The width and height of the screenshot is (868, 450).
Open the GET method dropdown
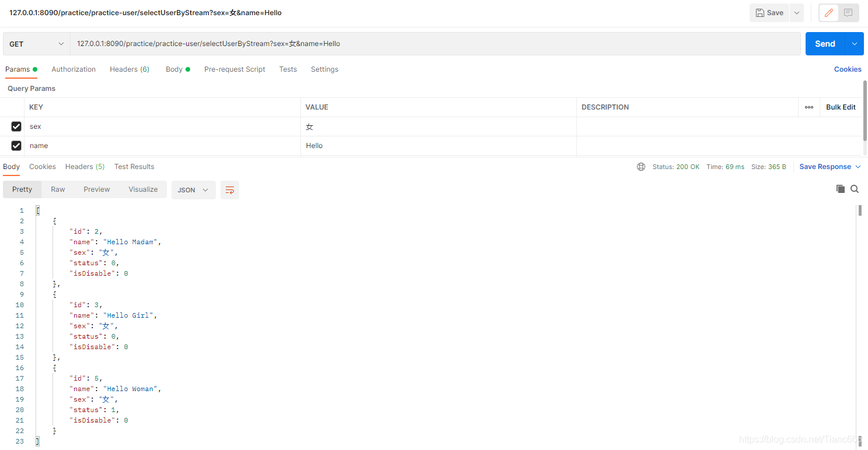[x=37, y=44]
